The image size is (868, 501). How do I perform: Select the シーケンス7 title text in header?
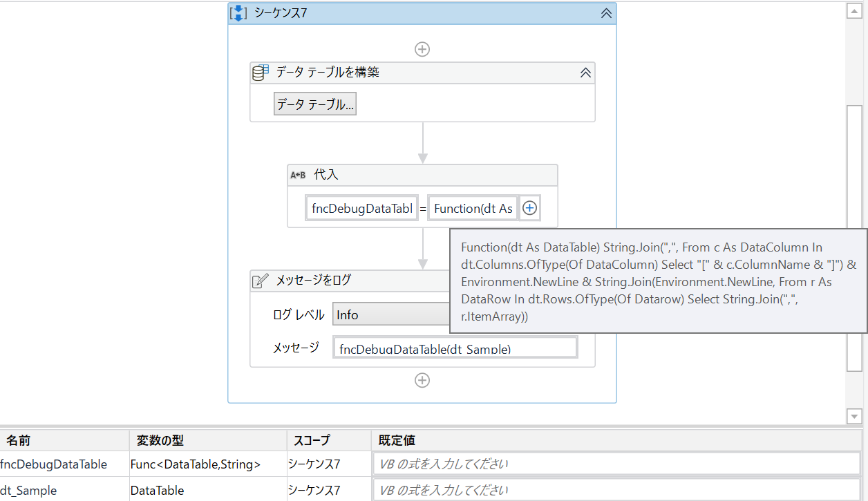(281, 13)
